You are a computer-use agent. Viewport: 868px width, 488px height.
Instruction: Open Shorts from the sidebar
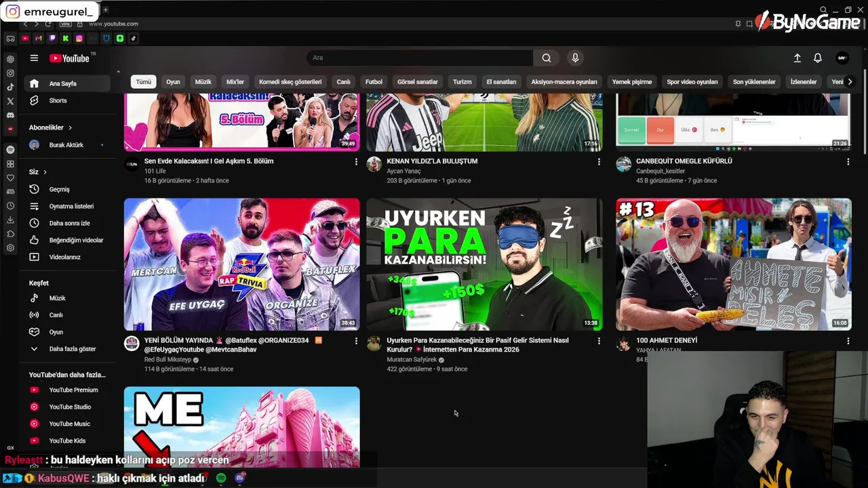coord(66,100)
